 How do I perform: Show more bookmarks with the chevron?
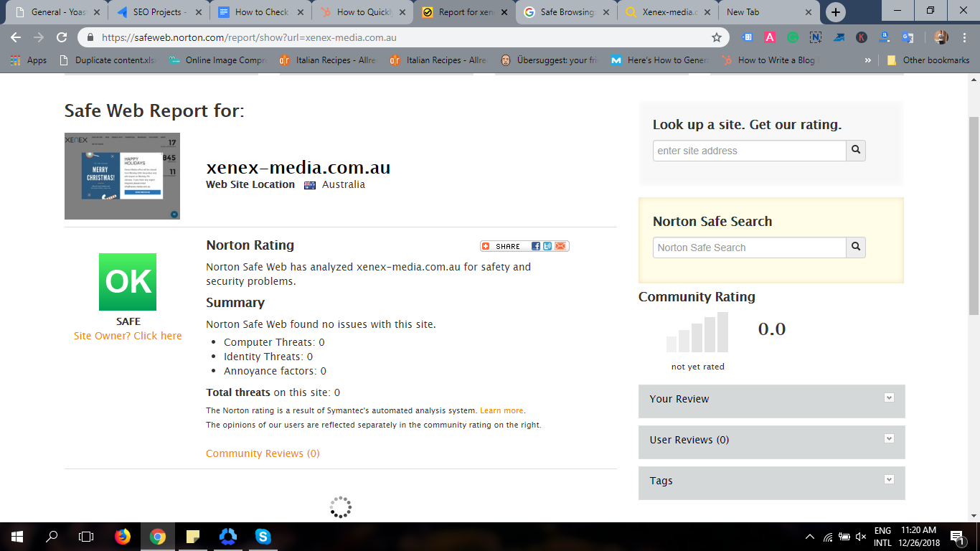(868, 60)
